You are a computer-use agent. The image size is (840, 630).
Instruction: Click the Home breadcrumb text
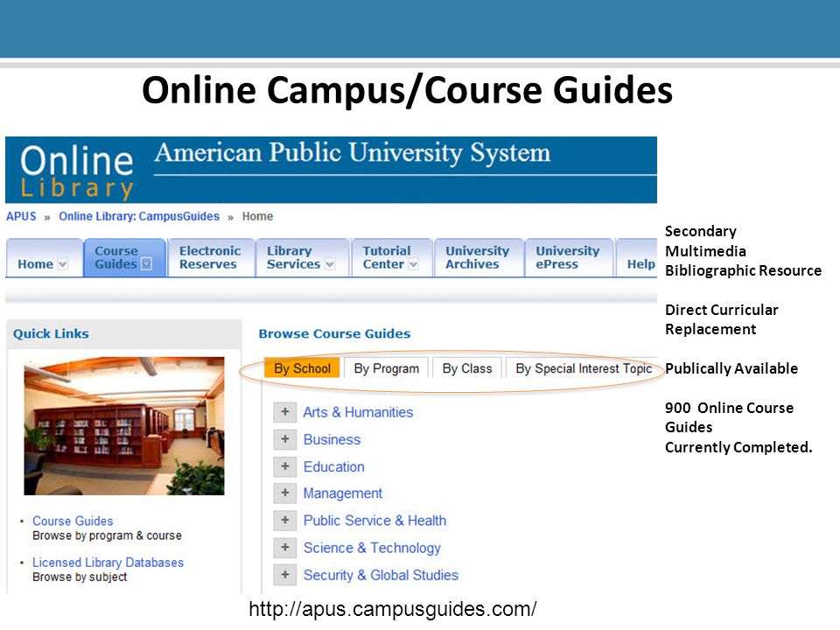(257, 216)
